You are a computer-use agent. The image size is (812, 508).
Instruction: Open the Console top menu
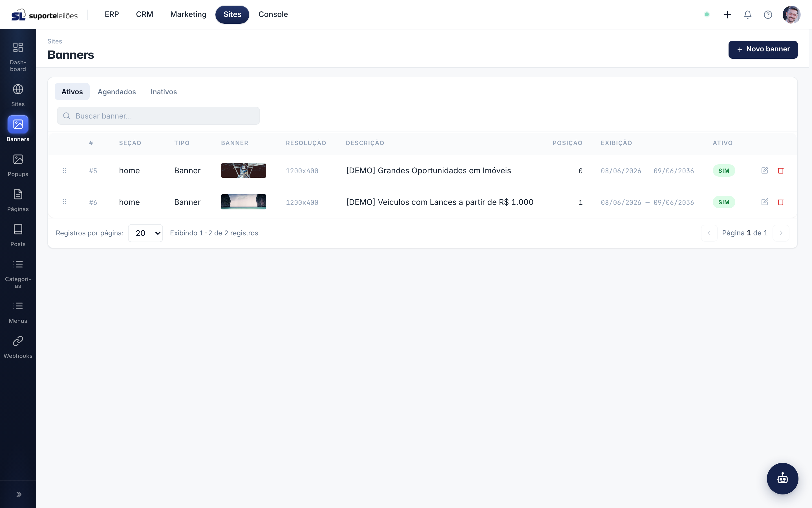tap(273, 14)
